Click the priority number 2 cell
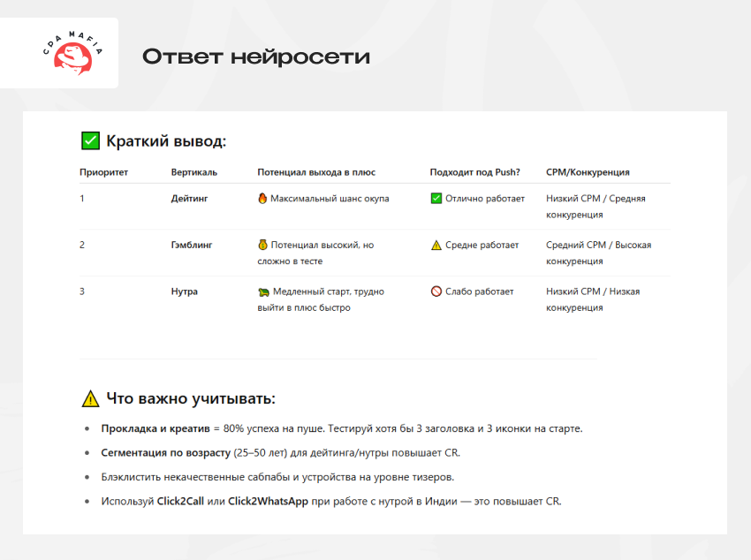This screenshot has width=751, height=560. [82, 245]
